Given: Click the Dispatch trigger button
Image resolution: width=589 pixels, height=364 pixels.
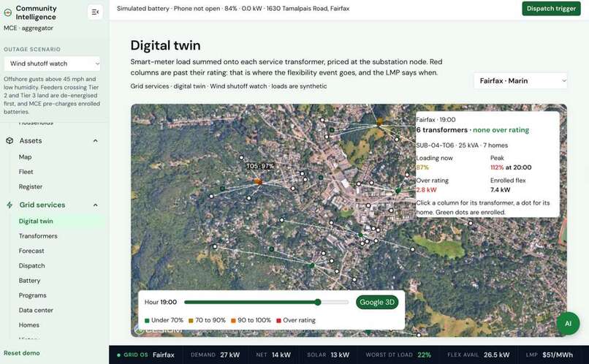Looking at the screenshot, I should point(551,8).
